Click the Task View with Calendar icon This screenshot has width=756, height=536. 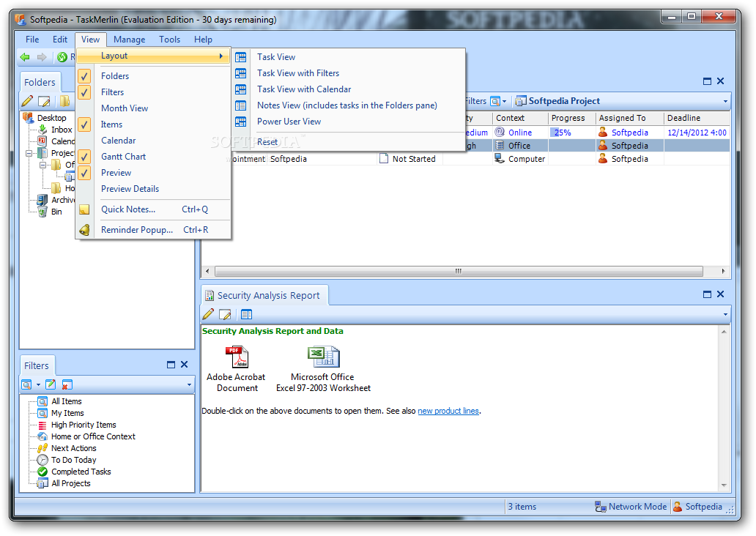point(240,89)
